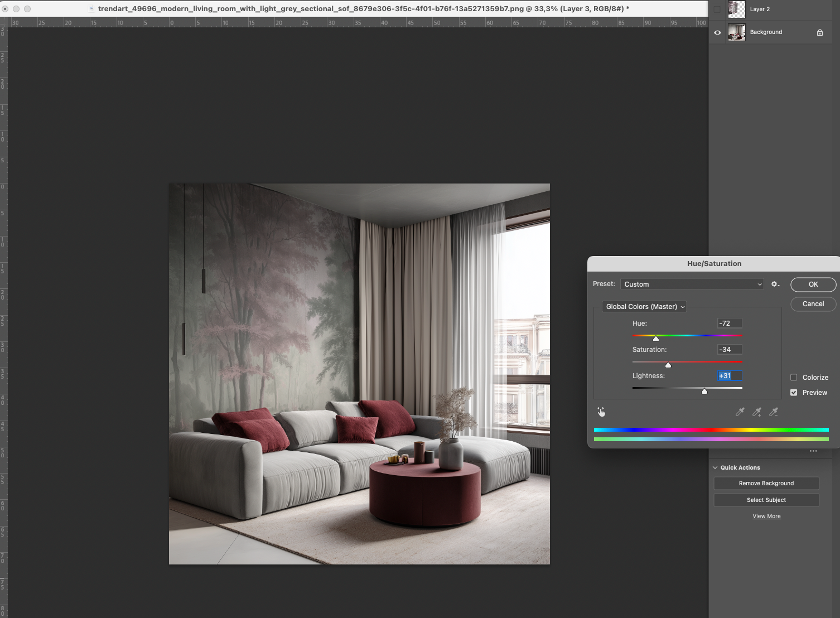
Task: Click the Saturation value field
Action: tap(730, 350)
